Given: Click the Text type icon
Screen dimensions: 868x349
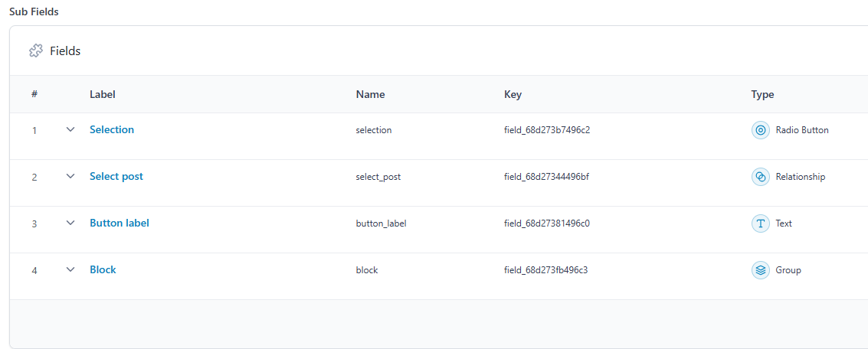Looking at the screenshot, I should [x=760, y=223].
